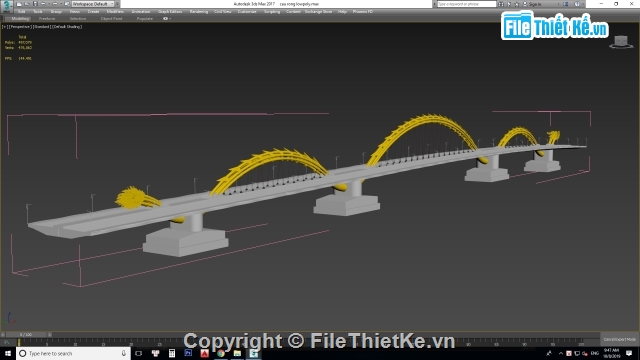Switch to the Modeling ribbon tab

tap(20, 19)
